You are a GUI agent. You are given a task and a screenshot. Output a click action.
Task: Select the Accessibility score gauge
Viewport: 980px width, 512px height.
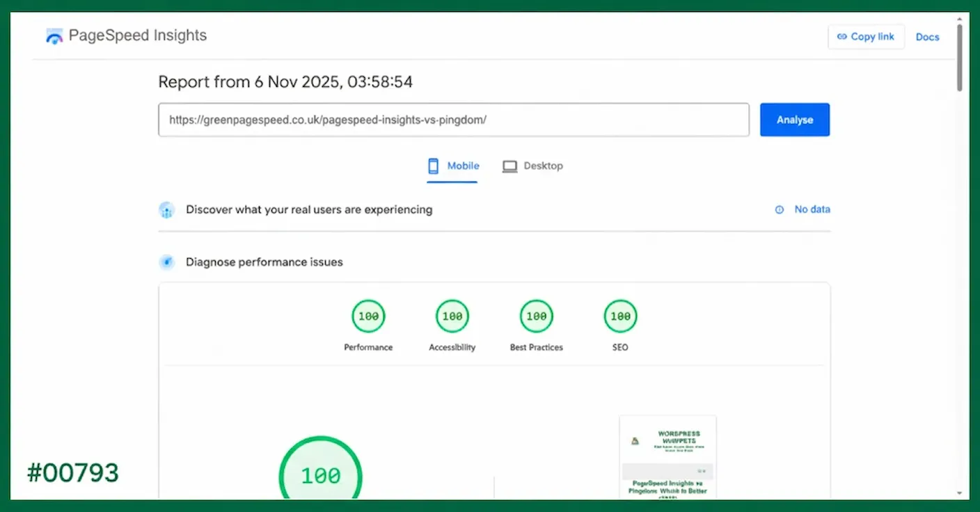click(x=452, y=317)
